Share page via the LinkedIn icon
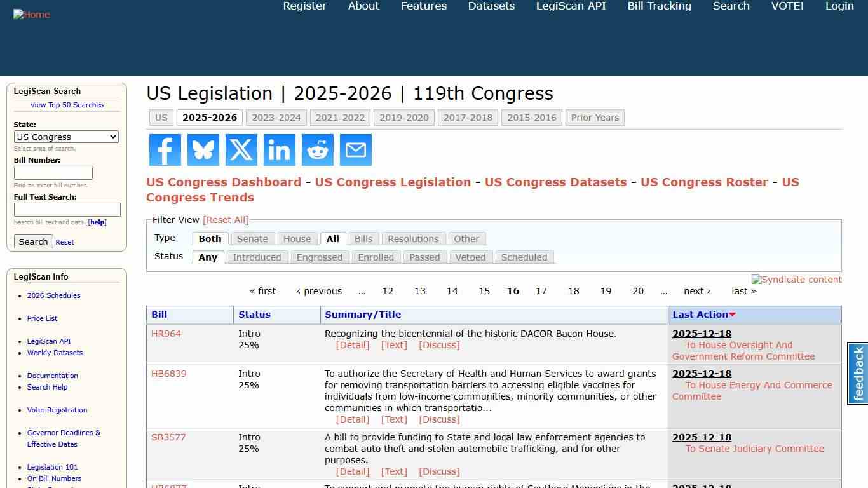The width and height of the screenshot is (868, 488). [x=279, y=150]
